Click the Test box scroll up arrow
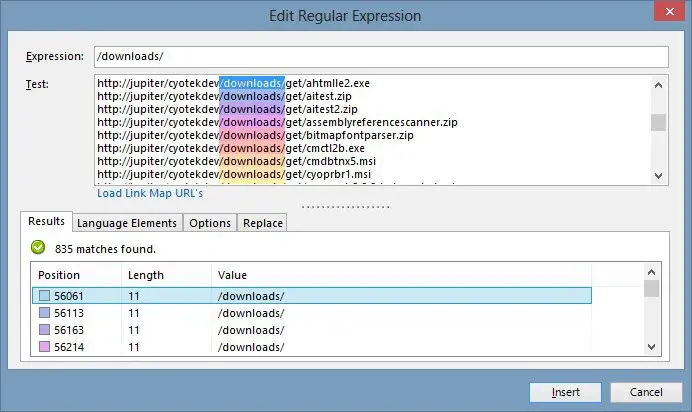 pos(658,85)
